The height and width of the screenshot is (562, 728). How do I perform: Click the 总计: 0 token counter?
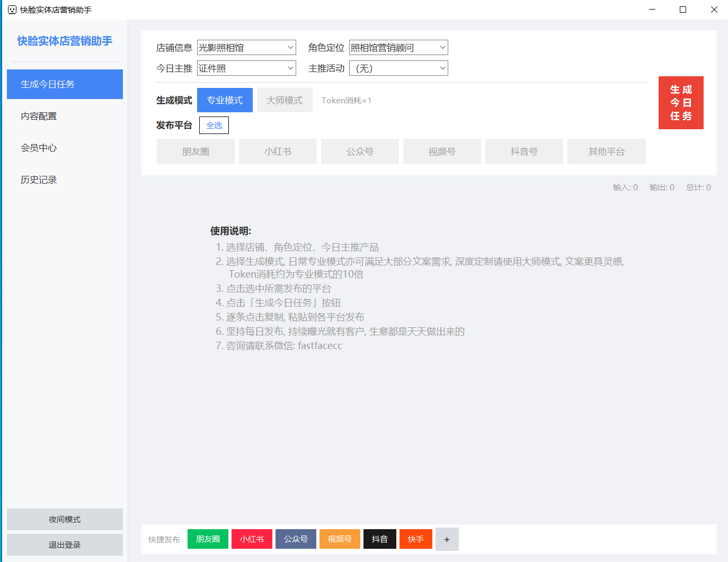coord(698,188)
